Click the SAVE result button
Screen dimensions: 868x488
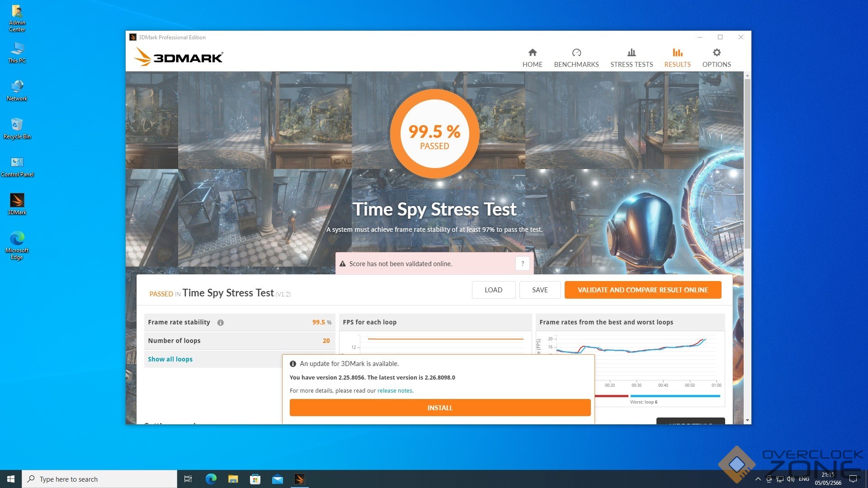point(540,290)
